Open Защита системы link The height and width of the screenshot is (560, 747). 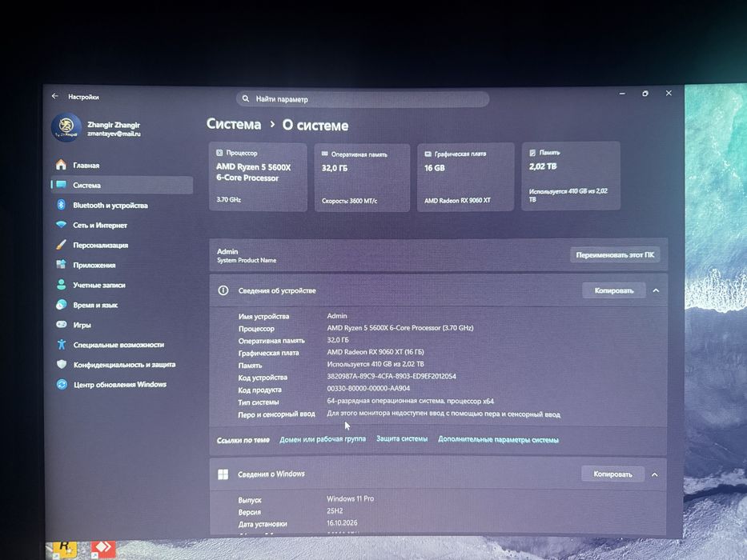point(402,438)
